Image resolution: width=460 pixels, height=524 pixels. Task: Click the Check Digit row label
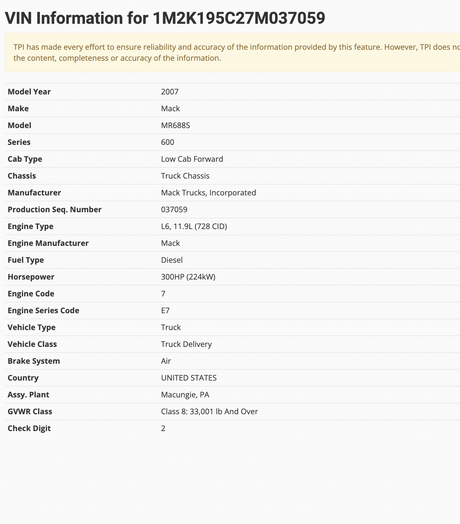pos(29,428)
